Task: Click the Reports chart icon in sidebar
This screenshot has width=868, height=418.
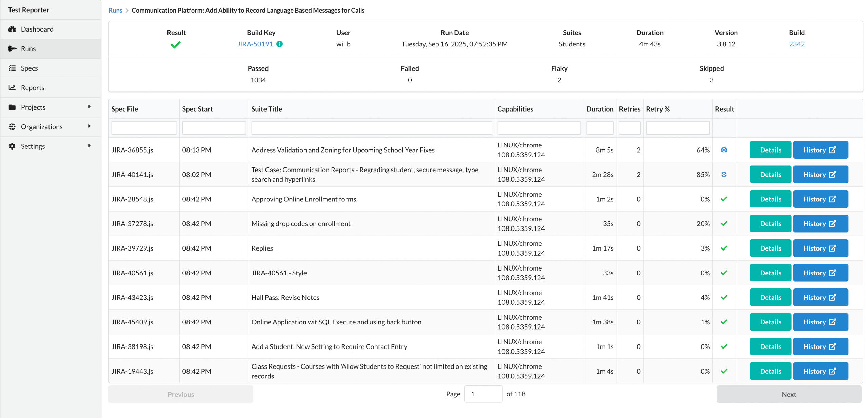Action: 12,88
